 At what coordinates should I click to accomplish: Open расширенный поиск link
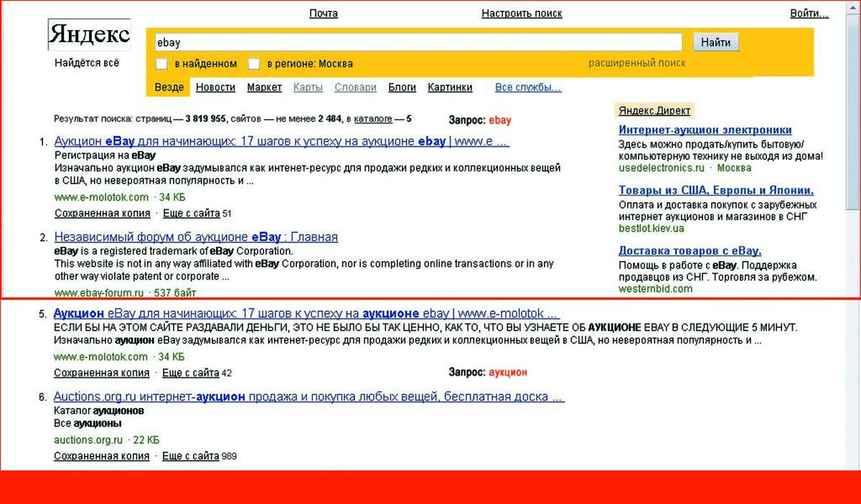pyautogui.click(x=637, y=63)
